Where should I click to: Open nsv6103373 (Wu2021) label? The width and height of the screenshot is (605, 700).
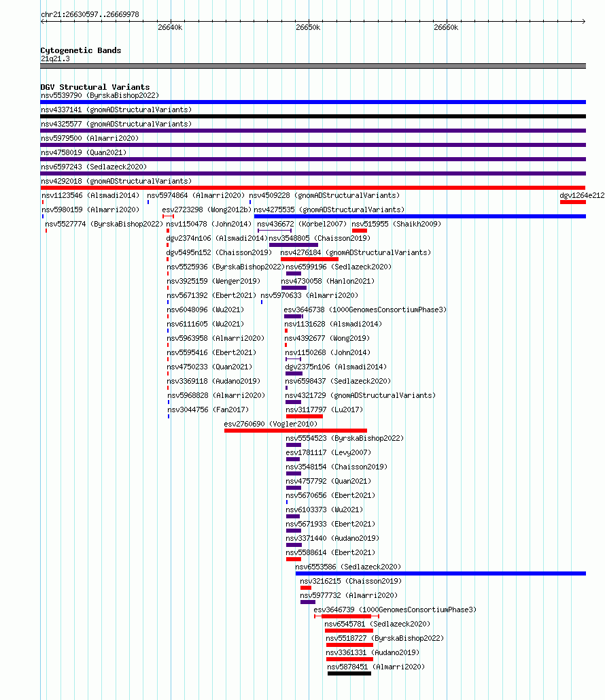[x=324, y=510]
